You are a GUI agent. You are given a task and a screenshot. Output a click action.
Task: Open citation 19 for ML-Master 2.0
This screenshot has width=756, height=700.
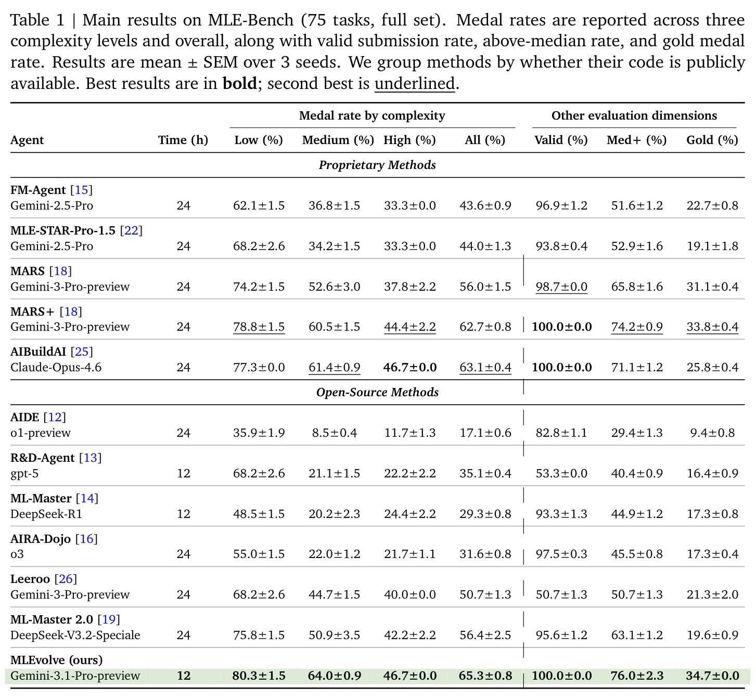tap(109, 619)
